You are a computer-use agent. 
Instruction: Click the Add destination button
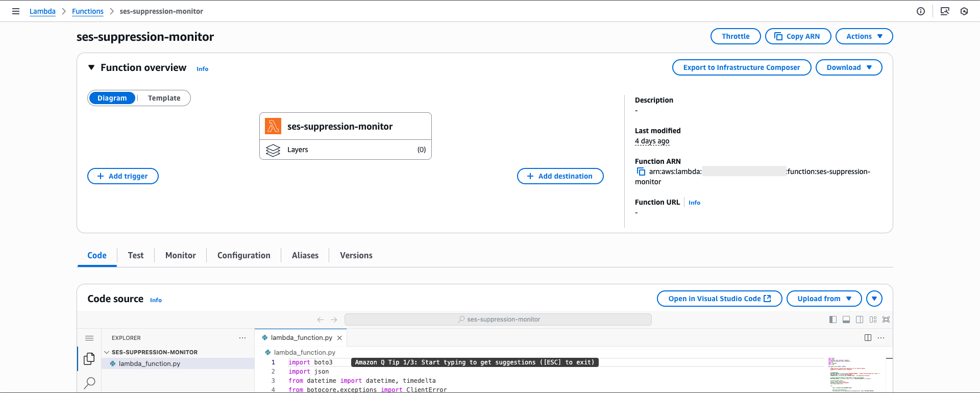(x=560, y=176)
